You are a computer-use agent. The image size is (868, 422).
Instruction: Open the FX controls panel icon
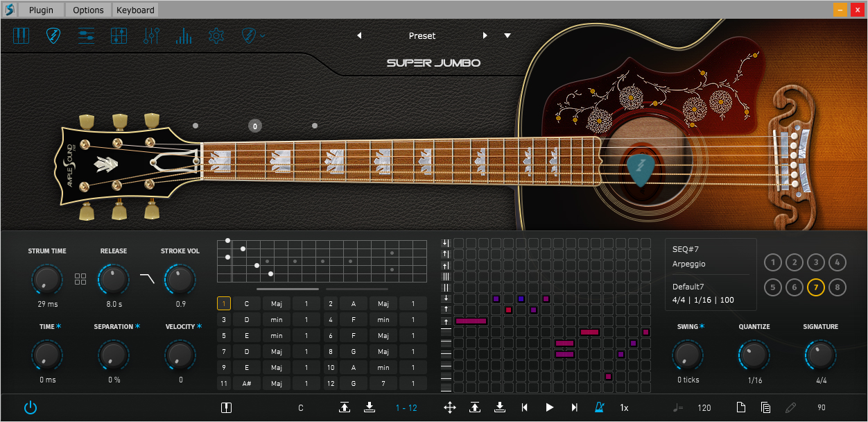[x=151, y=35]
